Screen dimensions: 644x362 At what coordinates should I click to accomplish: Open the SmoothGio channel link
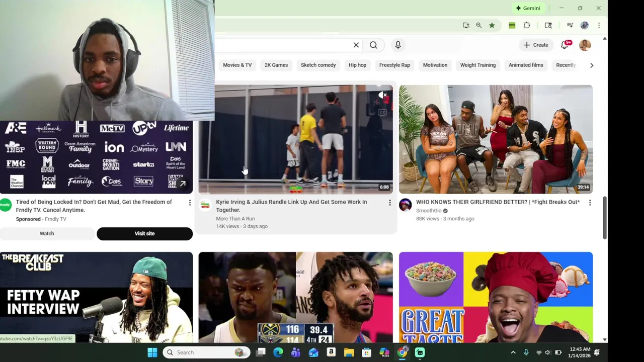tap(429, 211)
